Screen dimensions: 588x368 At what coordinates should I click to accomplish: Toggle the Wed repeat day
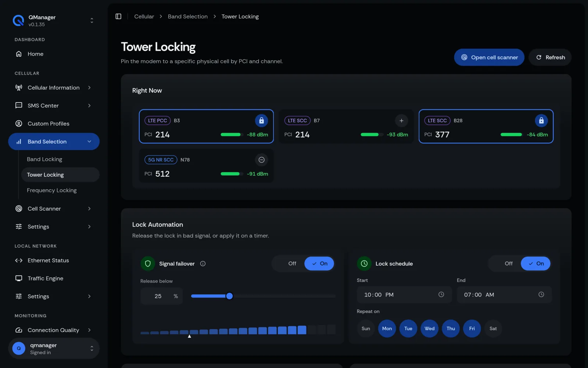[430, 329]
